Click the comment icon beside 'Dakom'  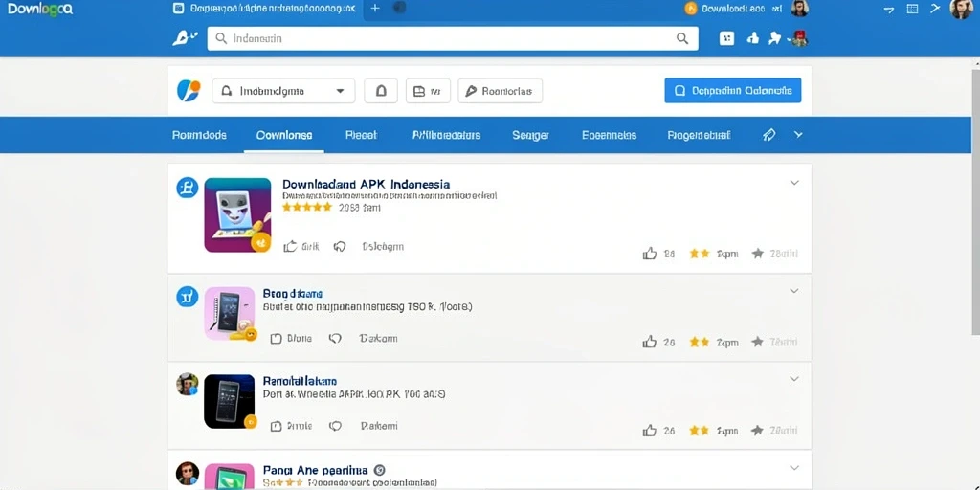(x=335, y=338)
